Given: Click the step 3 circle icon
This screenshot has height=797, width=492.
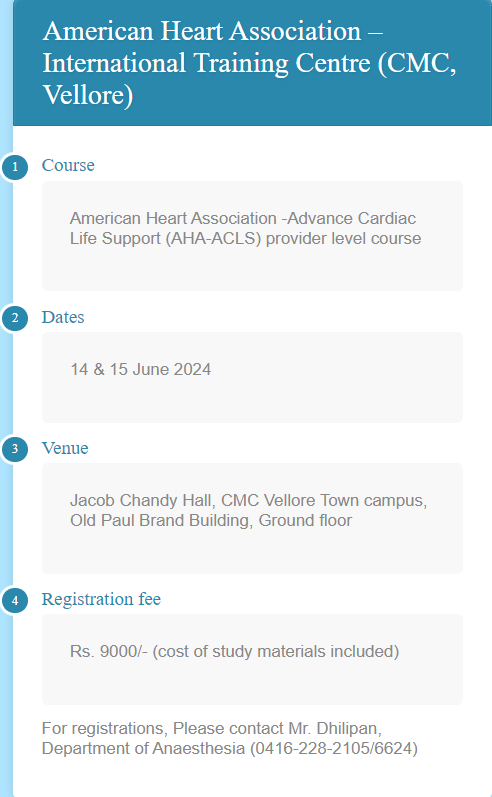Looking at the screenshot, I should (15, 449).
